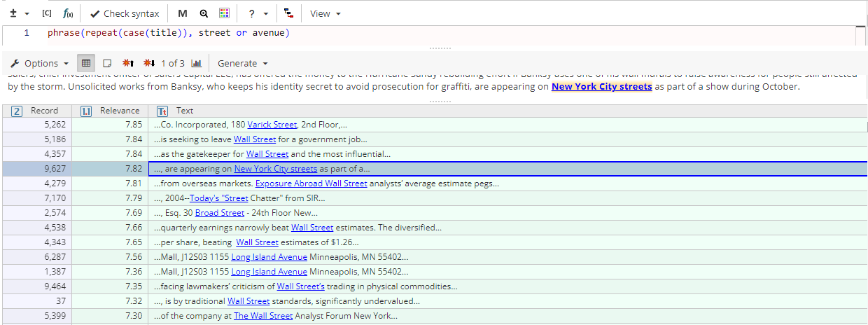Click the magnifier zoom icon
This screenshot has height=325, width=868.
pos(204,13)
